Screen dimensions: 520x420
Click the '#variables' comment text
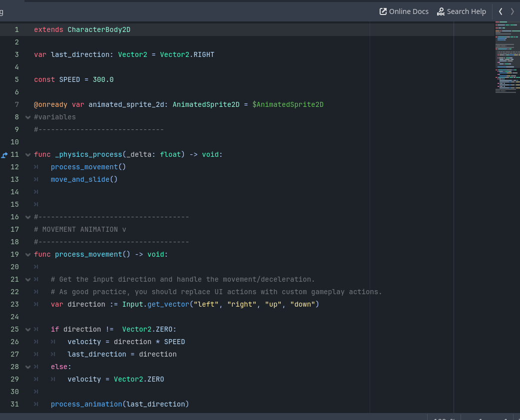click(55, 117)
